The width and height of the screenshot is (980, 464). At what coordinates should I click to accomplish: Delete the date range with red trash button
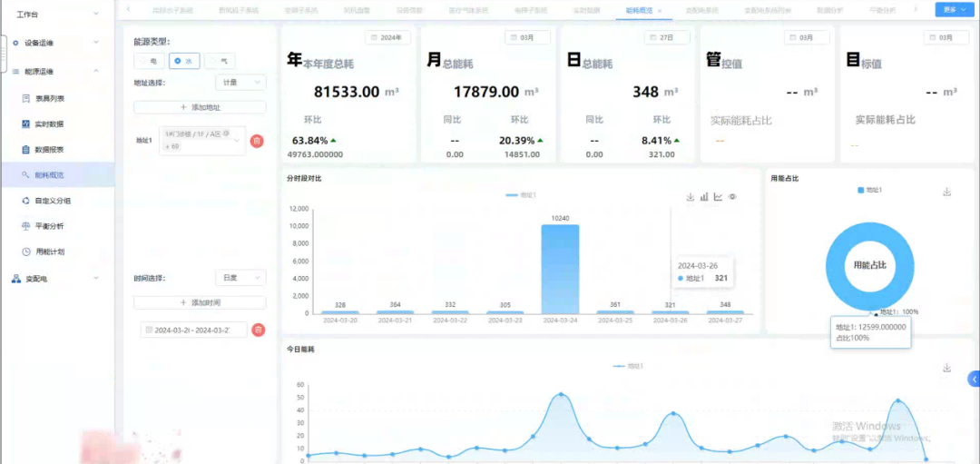258,330
